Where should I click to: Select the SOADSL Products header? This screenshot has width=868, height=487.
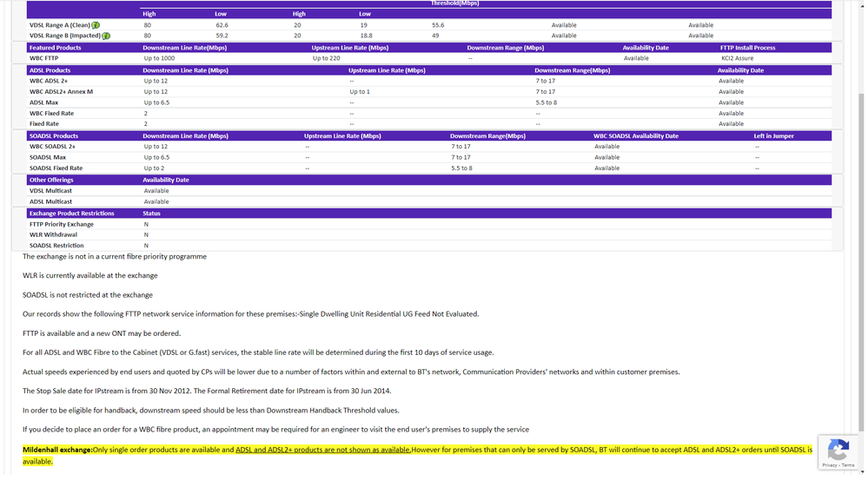[x=54, y=135]
